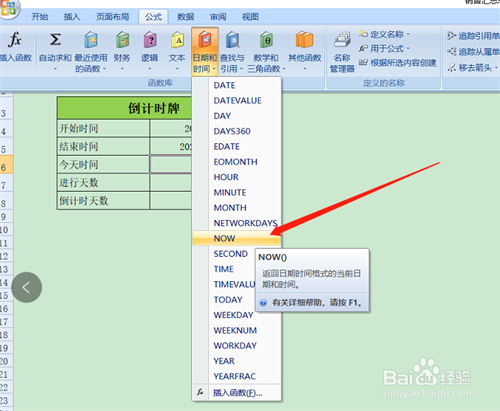Select the 倒计时天数 label cell
The image size is (500, 411).
[103, 201]
